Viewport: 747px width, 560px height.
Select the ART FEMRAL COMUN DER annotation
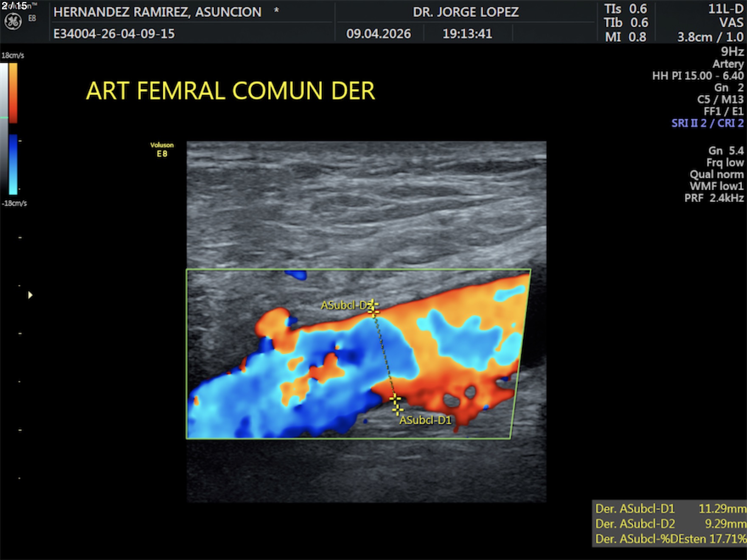click(x=230, y=91)
